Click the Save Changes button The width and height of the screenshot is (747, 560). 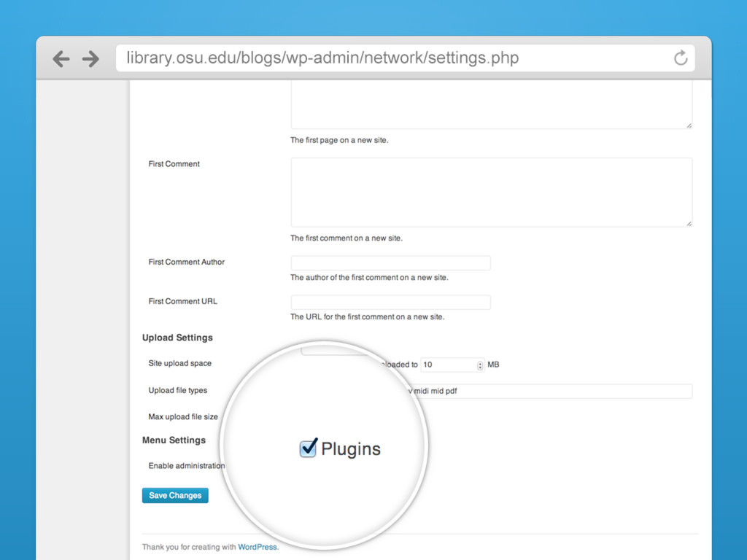click(x=175, y=495)
